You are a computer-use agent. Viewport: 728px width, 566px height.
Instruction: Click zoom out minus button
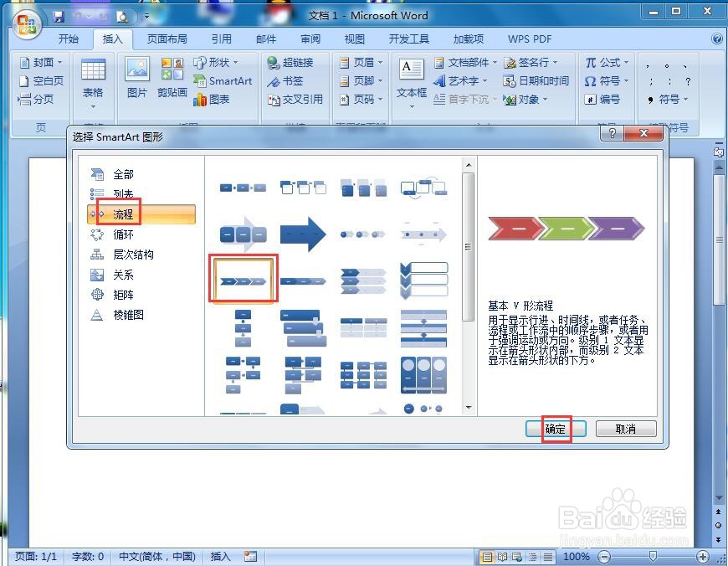pos(604,556)
